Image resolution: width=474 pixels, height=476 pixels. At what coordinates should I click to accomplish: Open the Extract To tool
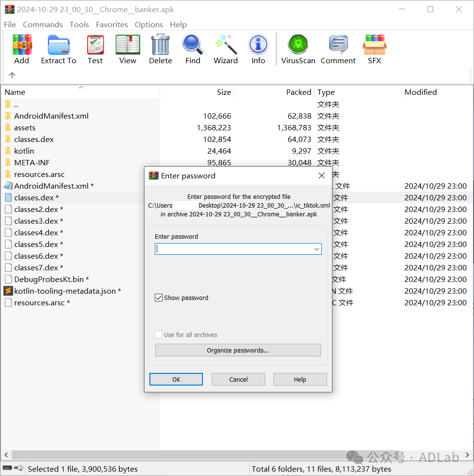click(58, 50)
